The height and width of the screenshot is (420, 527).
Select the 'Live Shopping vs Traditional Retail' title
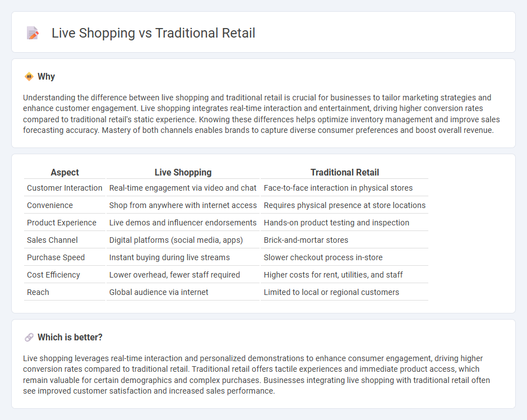tap(153, 33)
